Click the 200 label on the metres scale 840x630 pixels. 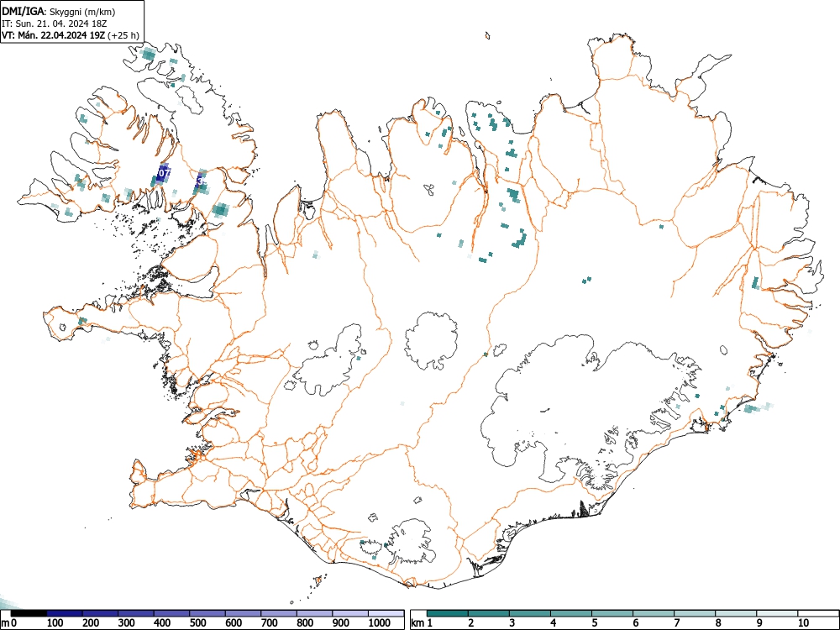click(91, 623)
